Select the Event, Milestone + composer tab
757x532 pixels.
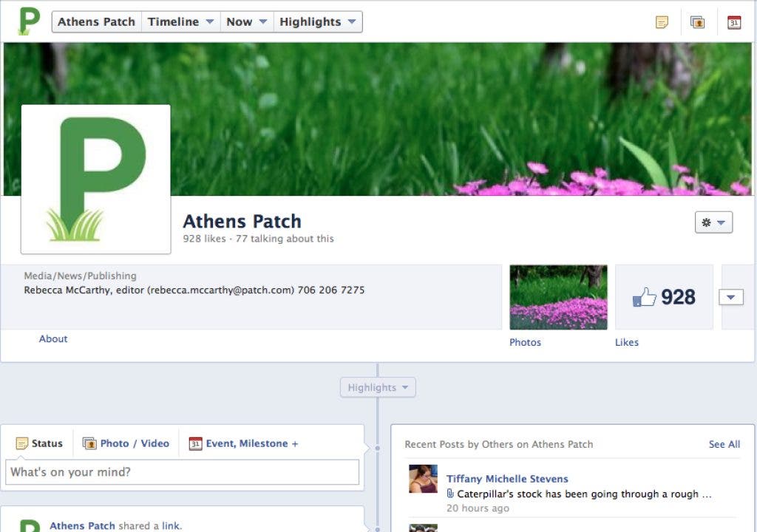(x=244, y=443)
